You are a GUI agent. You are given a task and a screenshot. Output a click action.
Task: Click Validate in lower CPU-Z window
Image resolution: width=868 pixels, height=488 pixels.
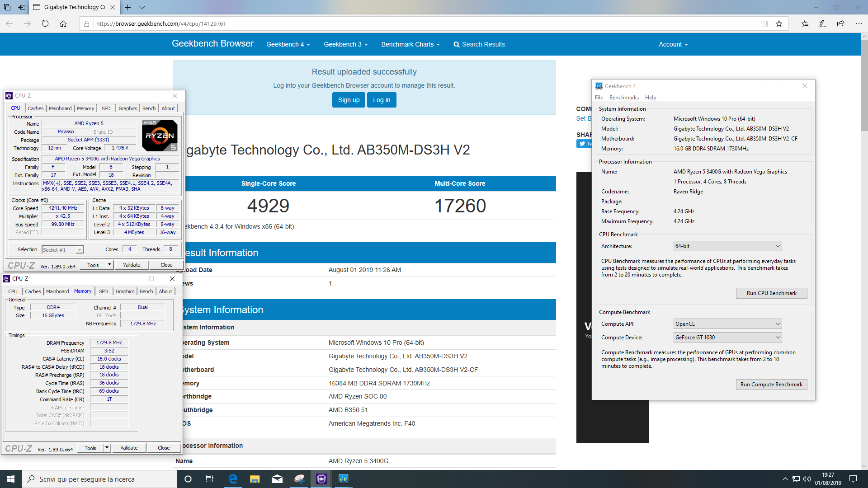point(129,448)
